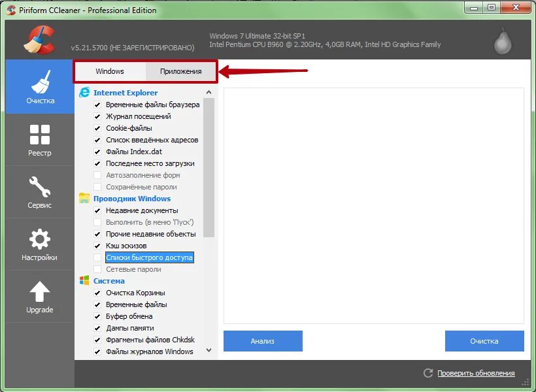The image size is (536, 392).
Task: Click the CCleaner title bar icon
Action: point(10,10)
